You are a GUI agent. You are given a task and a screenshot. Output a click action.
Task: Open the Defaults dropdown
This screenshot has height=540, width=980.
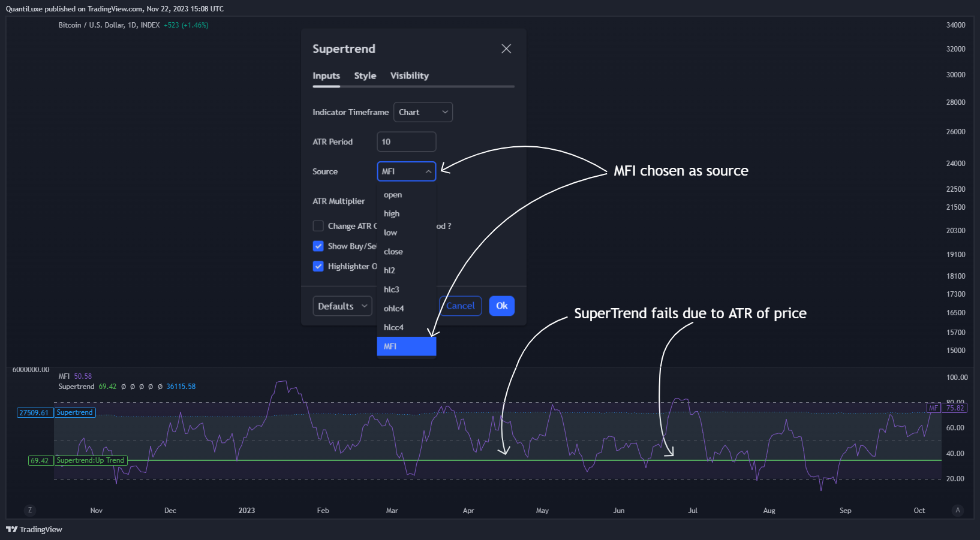tap(342, 306)
